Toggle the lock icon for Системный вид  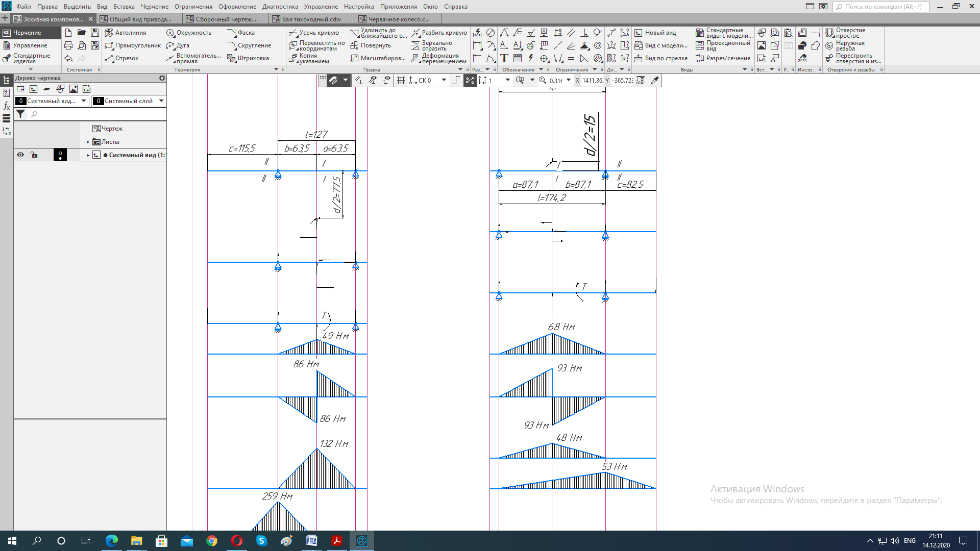34,155
